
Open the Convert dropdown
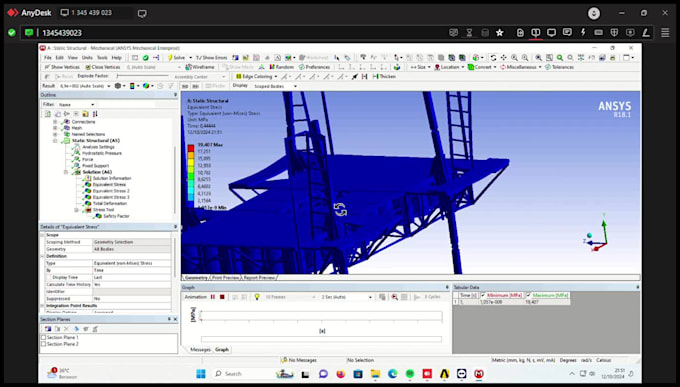pos(482,67)
